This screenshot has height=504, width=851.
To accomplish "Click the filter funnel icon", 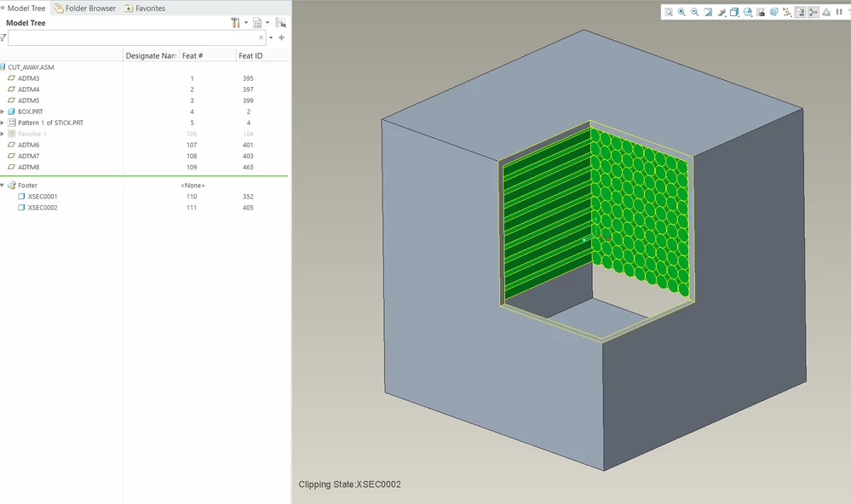I will [x=3, y=37].
